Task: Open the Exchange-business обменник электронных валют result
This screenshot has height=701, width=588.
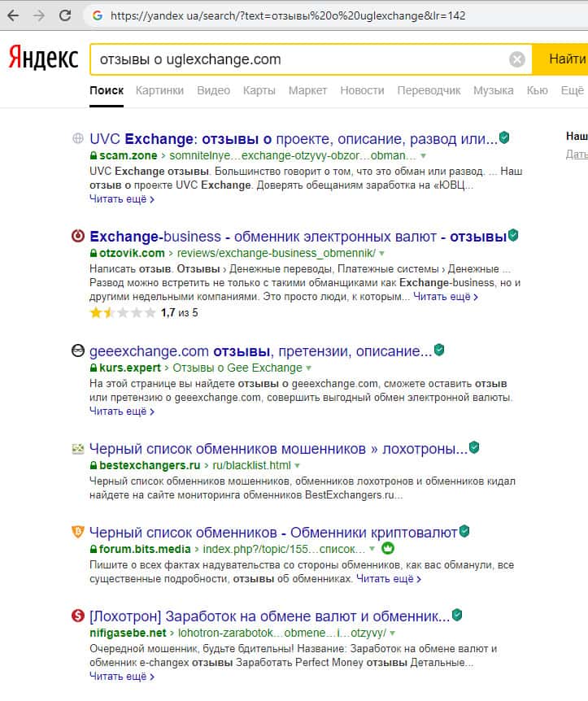Action: click(x=298, y=236)
